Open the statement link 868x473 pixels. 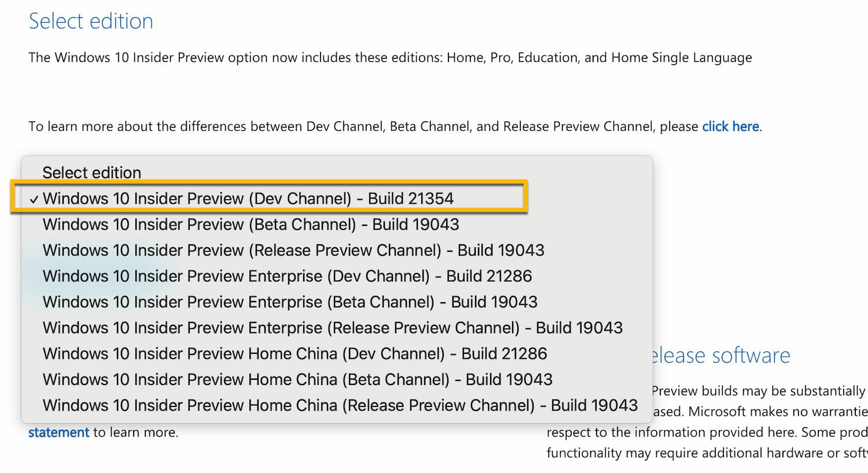click(58, 432)
